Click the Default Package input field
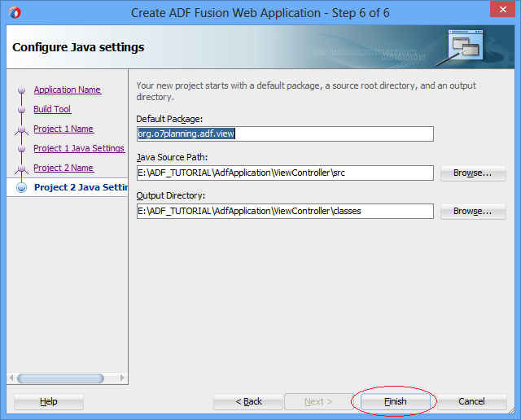 [285, 133]
